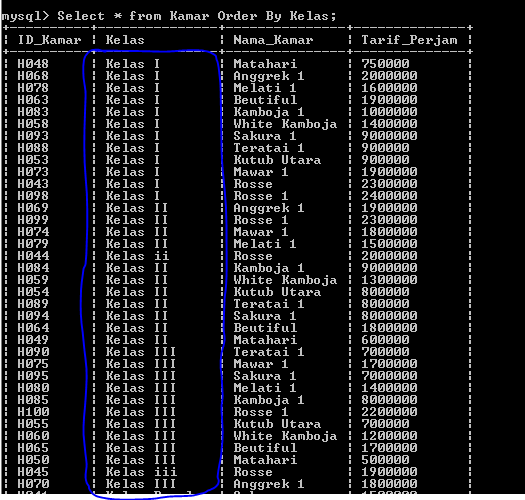
Task: Select the H089 ID cell
Action: (33, 304)
